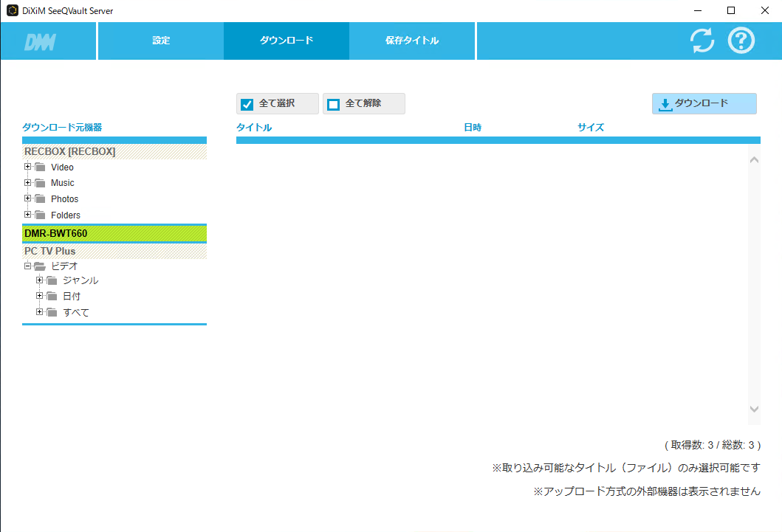
Task: Sort by タイトル column header
Action: tap(254, 128)
